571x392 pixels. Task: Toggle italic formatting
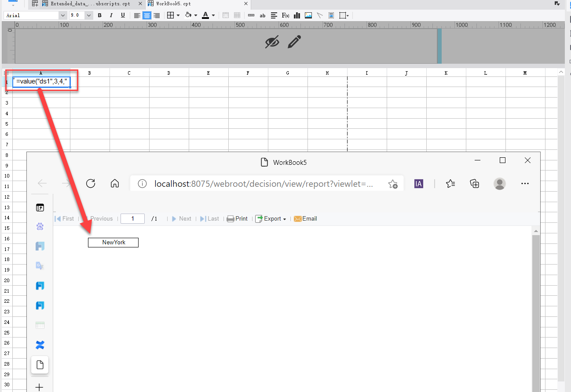click(x=111, y=15)
